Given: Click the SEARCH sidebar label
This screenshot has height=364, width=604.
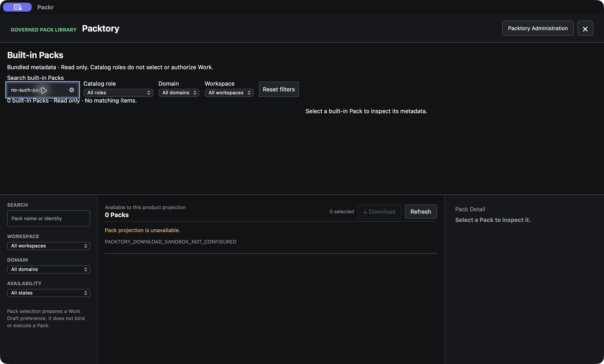Looking at the screenshot, I should click(x=17, y=205).
